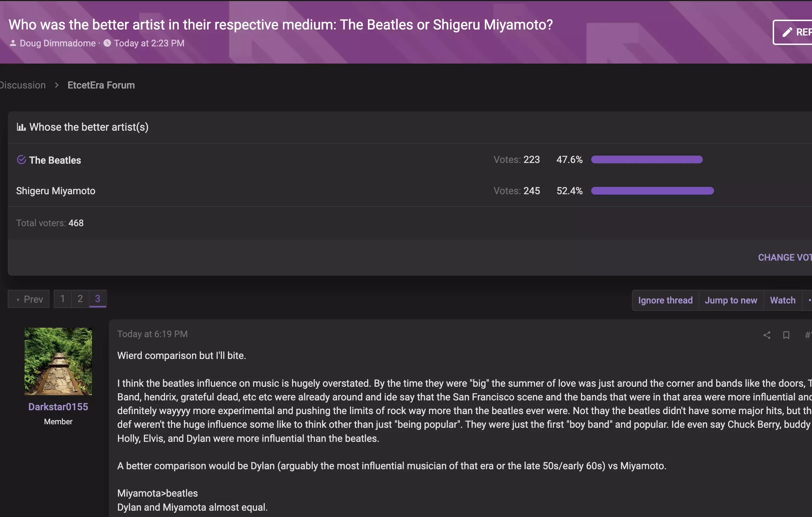Click poll title 'Whose the better artist(s)'
Screen dimensions: 812x517
[89, 127]
